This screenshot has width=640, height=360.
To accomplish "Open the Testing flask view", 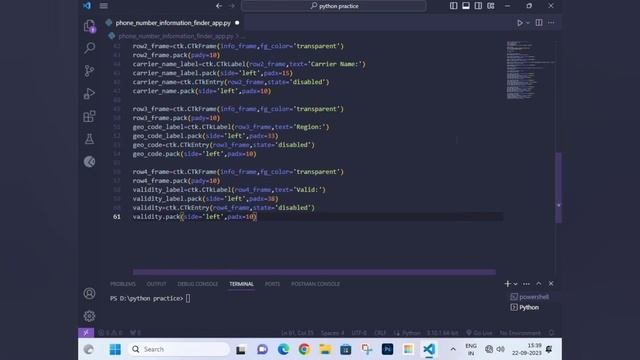I will tap(89, 139).
